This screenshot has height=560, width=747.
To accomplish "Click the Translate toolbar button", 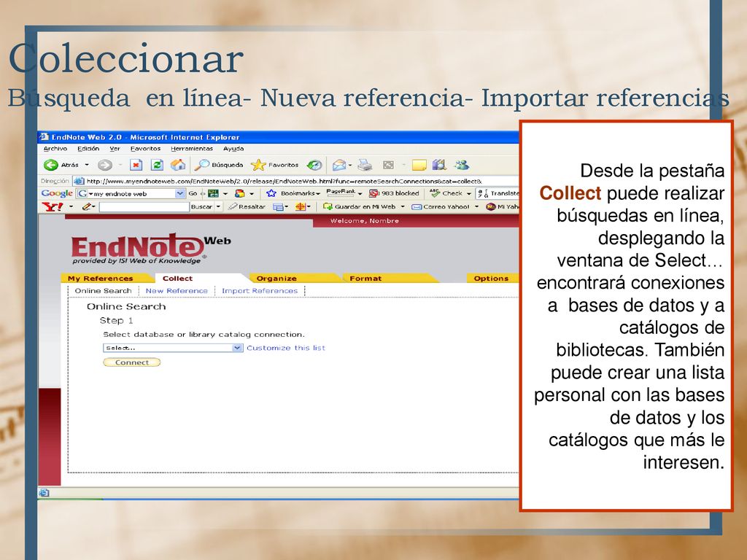I will pyautogui.click(x=498, y=193).
